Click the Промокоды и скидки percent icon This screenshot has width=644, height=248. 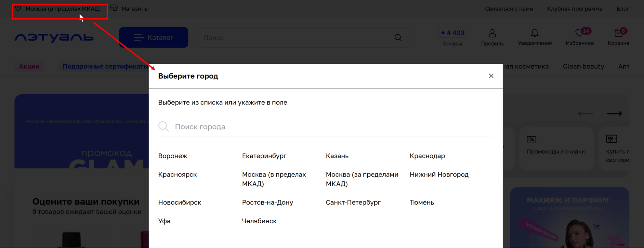click(531, 139)
